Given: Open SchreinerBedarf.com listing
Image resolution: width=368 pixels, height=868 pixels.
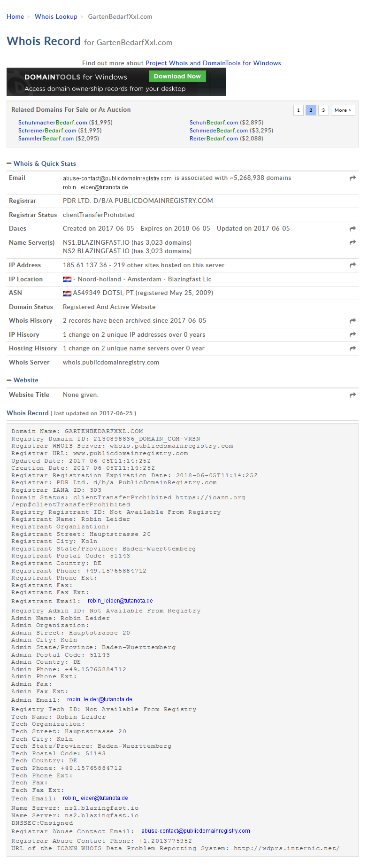Looking at the screenshot, I should (x=47, y=131).
